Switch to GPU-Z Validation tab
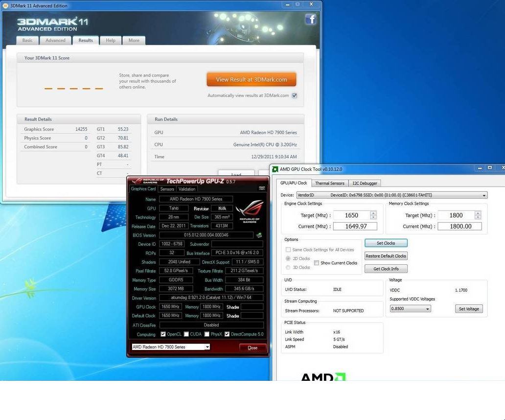This screenshot has width=505, height=420. point(187,189)
